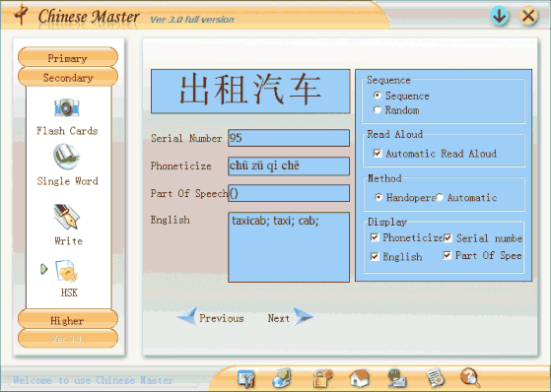Open the padlock and key registration icon

[322, 378]
